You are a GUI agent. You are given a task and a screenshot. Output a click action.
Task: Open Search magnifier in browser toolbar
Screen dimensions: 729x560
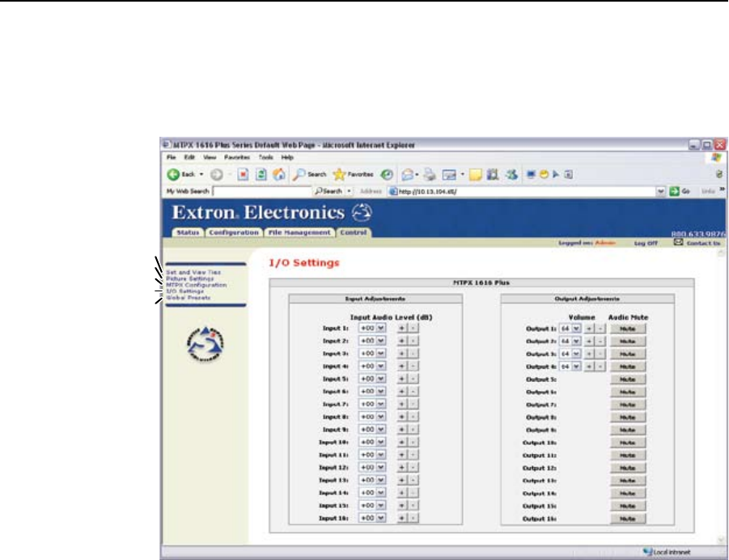pyautogui.click(x=299, y=175)
